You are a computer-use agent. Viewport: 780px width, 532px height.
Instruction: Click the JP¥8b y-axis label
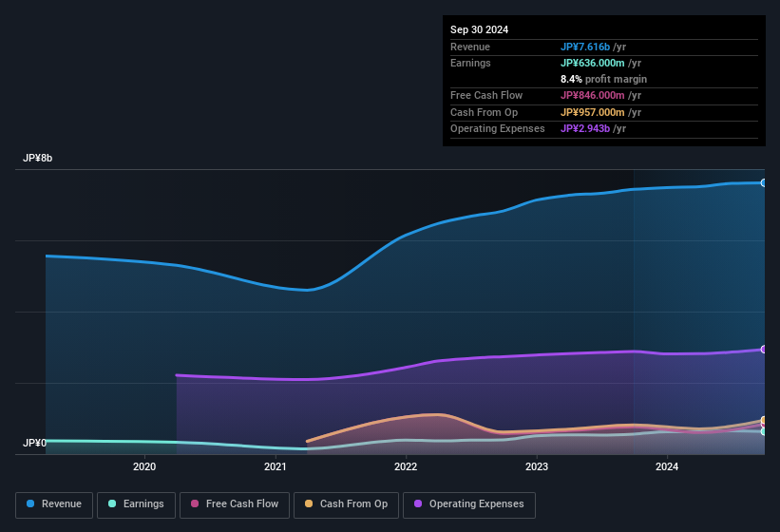[37, 158]
